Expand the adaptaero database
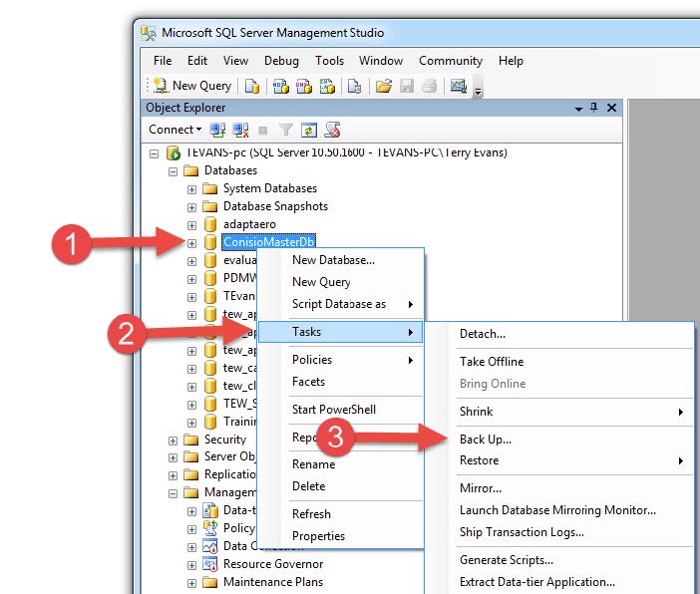Viewport: 700px width, 594px height. point(191,225)
